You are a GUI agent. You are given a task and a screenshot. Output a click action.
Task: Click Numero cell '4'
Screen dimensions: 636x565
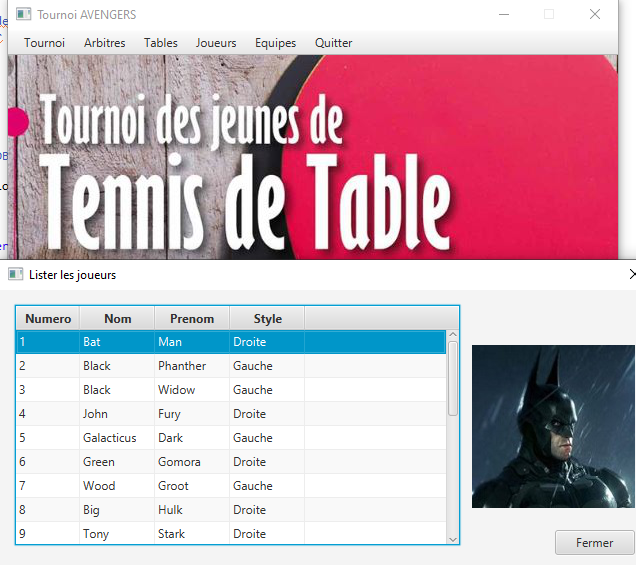(48, 414)
